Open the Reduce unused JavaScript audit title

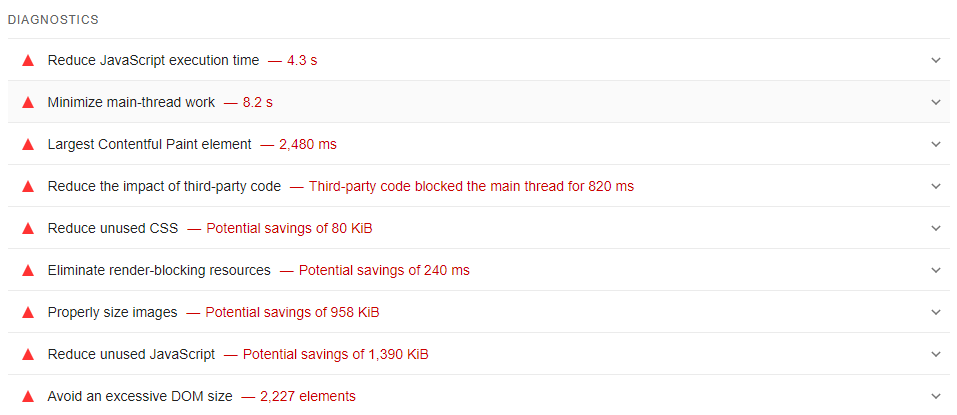(x=131, y=354)
